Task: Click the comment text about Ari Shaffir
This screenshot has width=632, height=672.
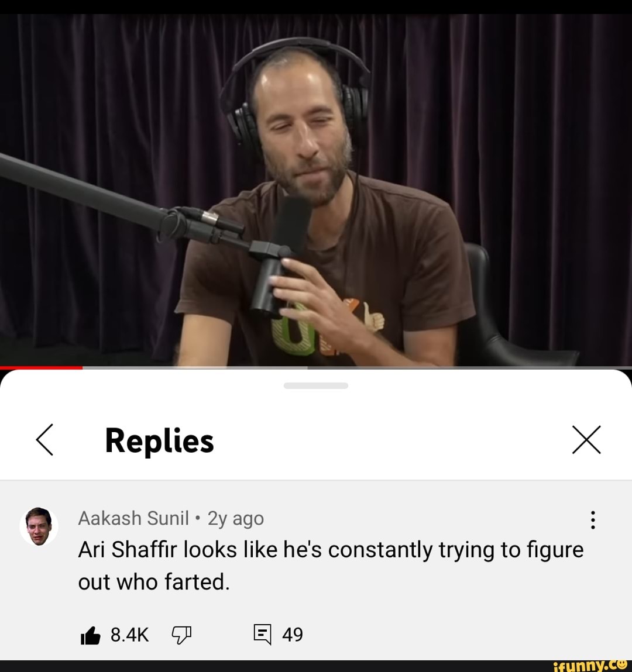Action: pyautogui.click(x=331, y=566)
